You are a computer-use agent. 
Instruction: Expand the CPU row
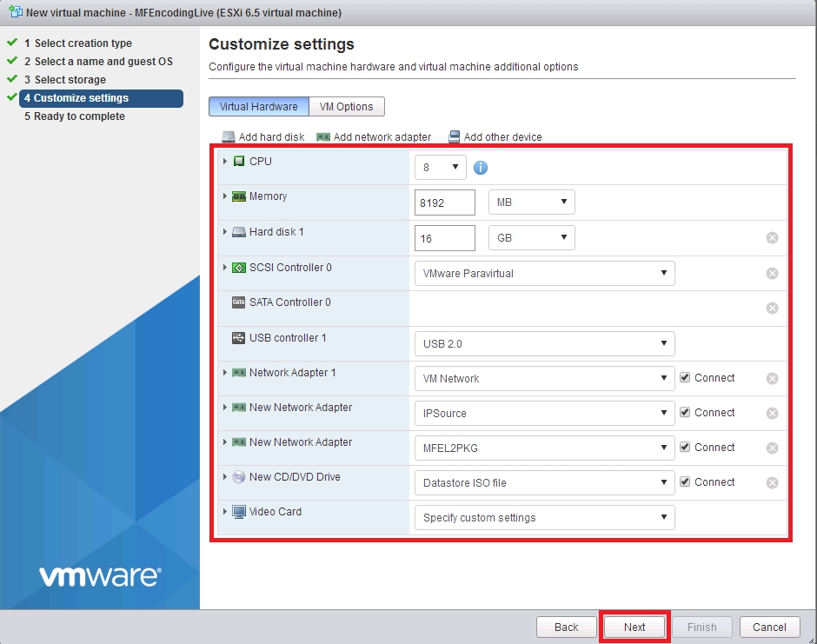[224, 161]
